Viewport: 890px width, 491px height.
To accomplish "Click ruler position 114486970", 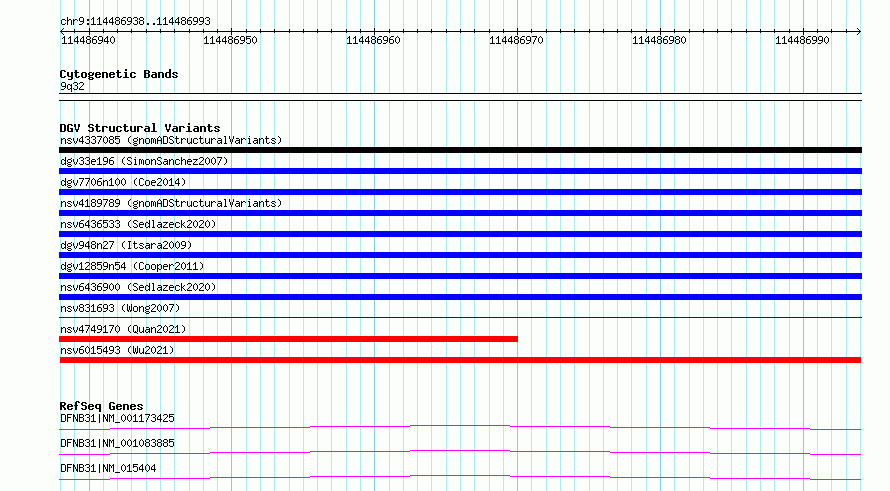I will (x=517, y=40).
